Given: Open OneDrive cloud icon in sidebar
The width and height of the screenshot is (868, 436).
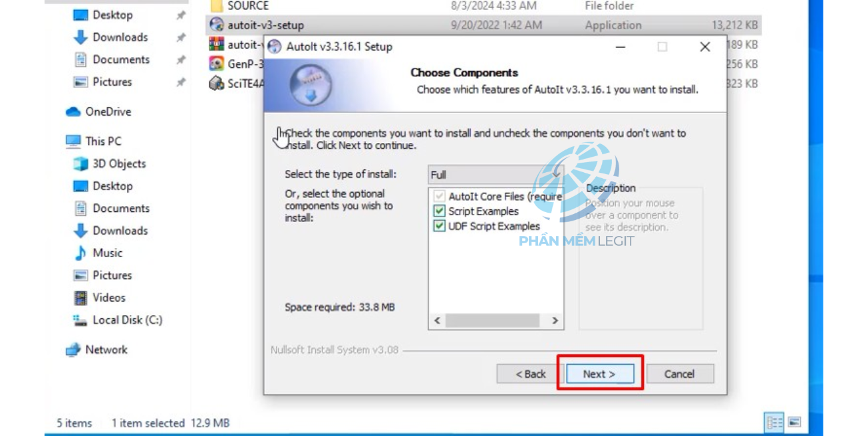Looking at the screenshot, I should (73, 112).
